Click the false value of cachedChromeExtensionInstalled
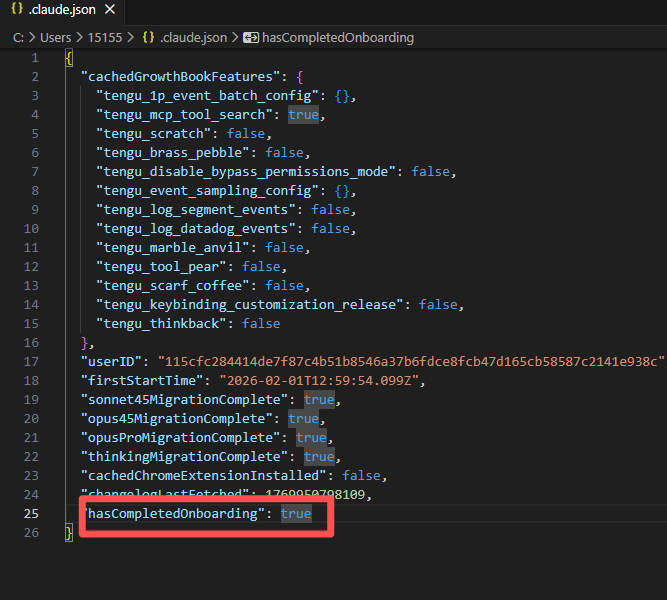Image resolution: width=667 pixels, height=600 pixels. pos(361,476)
